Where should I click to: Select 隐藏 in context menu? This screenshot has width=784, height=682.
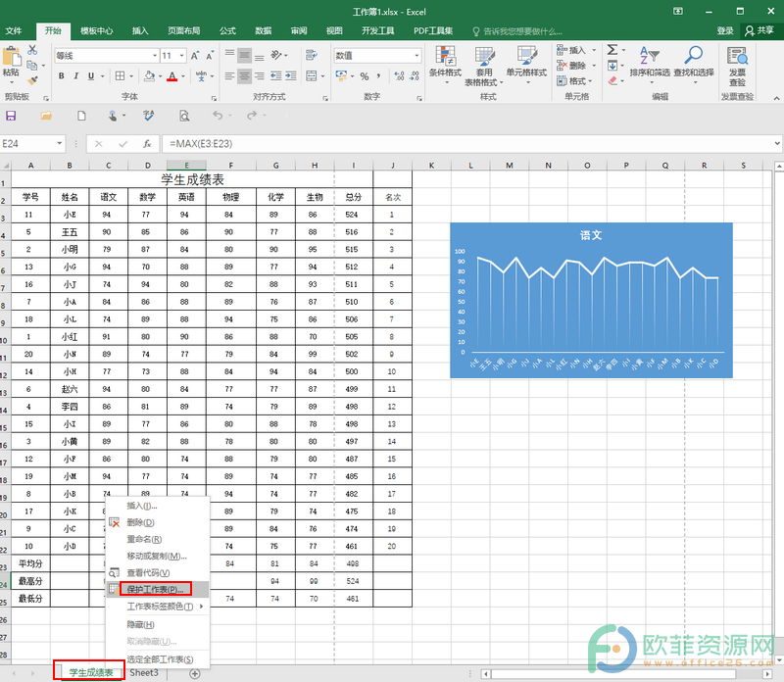click(x=158, y=624)
